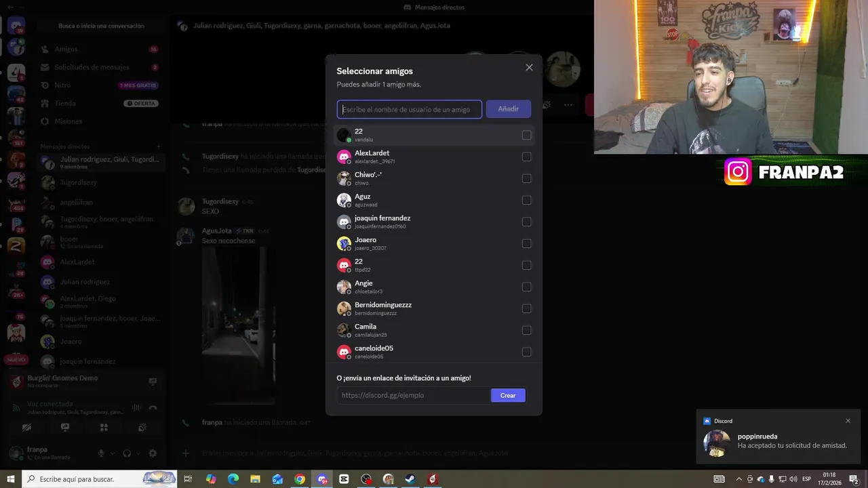Screen dimensions: 868x488
Task: Open the Amigos tab in Discord
Action: click(100, 49)
